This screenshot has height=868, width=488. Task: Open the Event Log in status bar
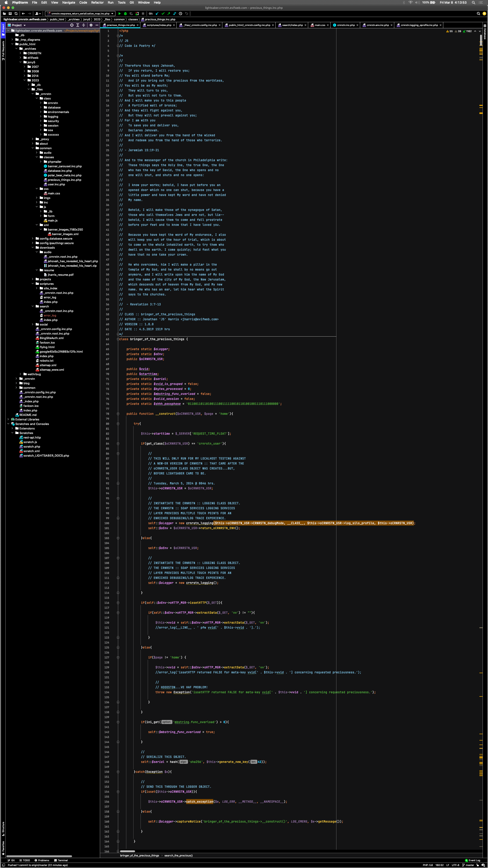[x=472, y=860]
